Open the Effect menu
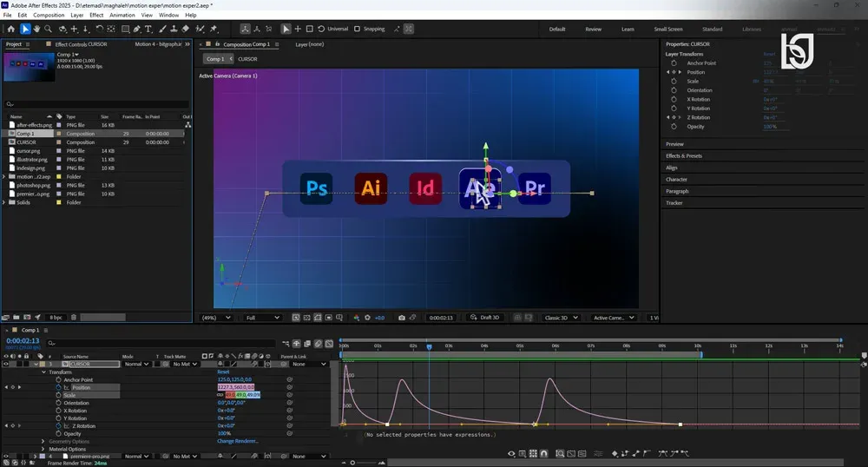Image resolution: width=868 pixels, height=467 pixels. click(96, 15)
